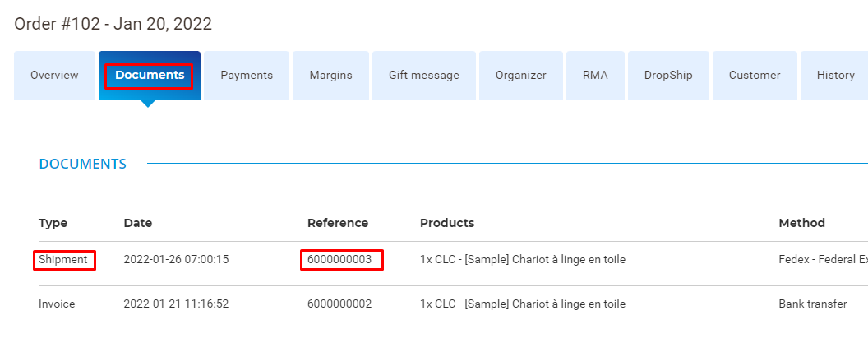Switch to the DropShip tab
Viewport: 868px width, 357px height.
click(x=668, y=76)
